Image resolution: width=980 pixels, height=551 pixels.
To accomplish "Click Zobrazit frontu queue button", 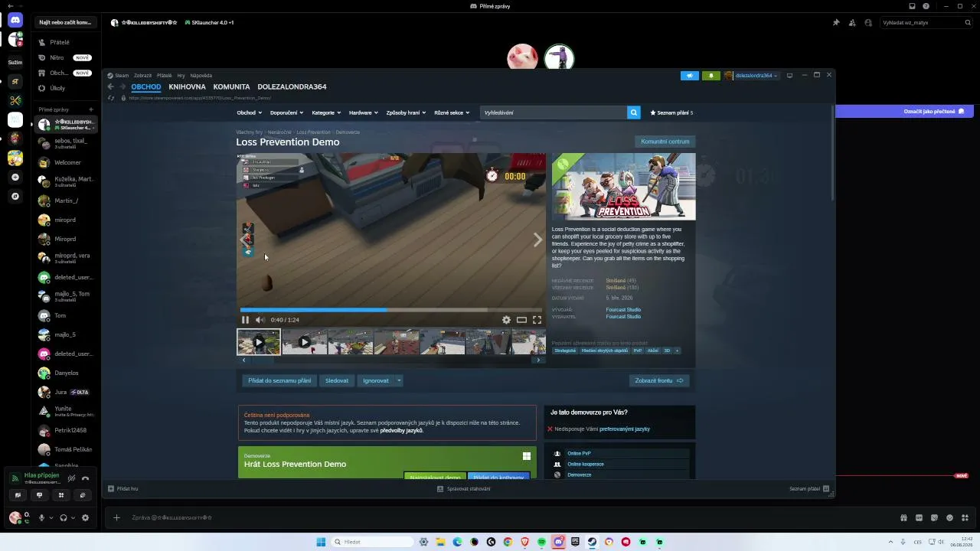I will pyautogui.click(x=659, y=380).
